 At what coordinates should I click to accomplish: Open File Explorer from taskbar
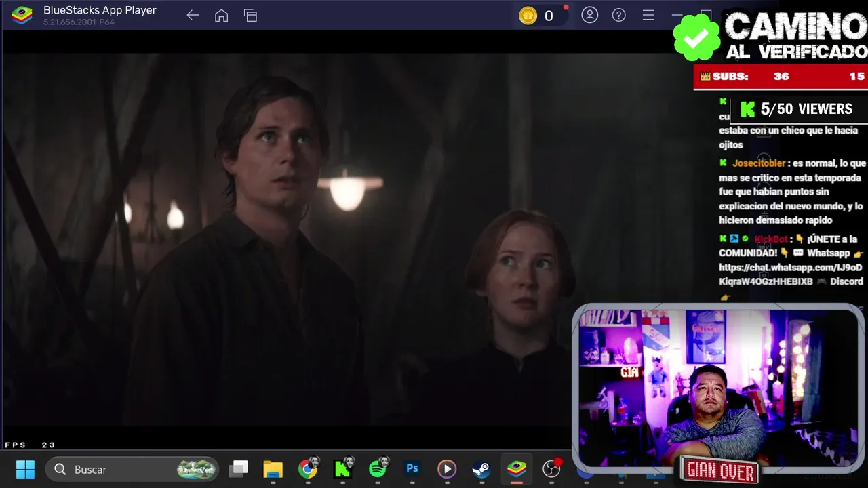point(273,469)
